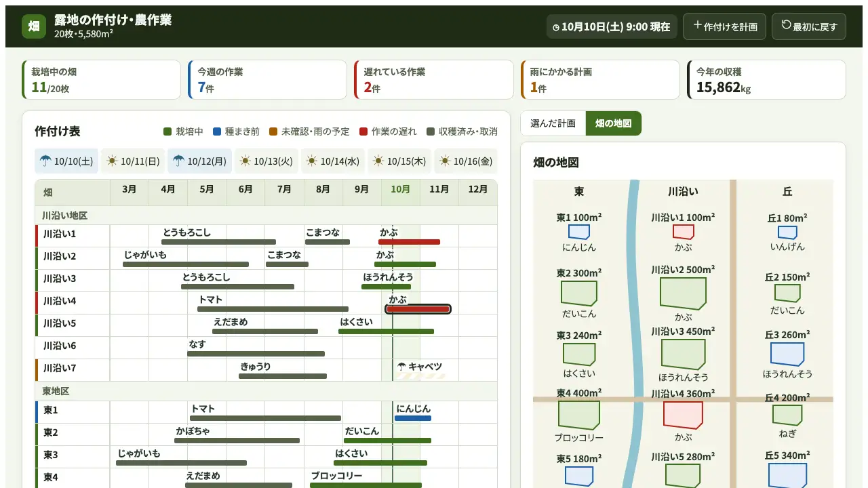
Task: Select the はくさい bar in row 川沿い5
Action: coord(387,331)
